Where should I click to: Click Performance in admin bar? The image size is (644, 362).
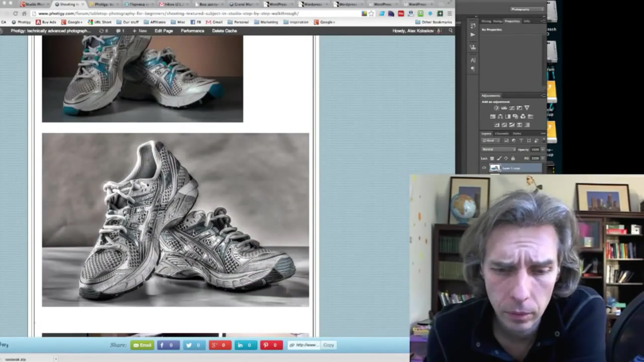coord(192,31)
